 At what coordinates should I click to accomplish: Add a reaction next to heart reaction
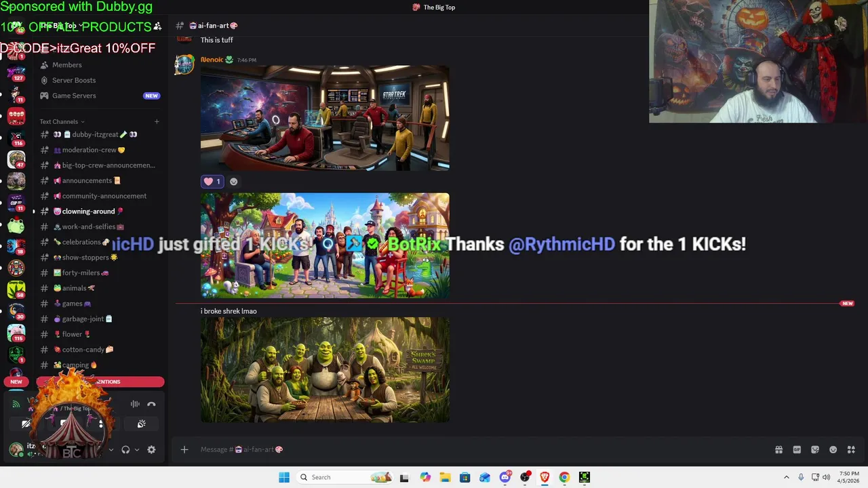click(233, 182)
